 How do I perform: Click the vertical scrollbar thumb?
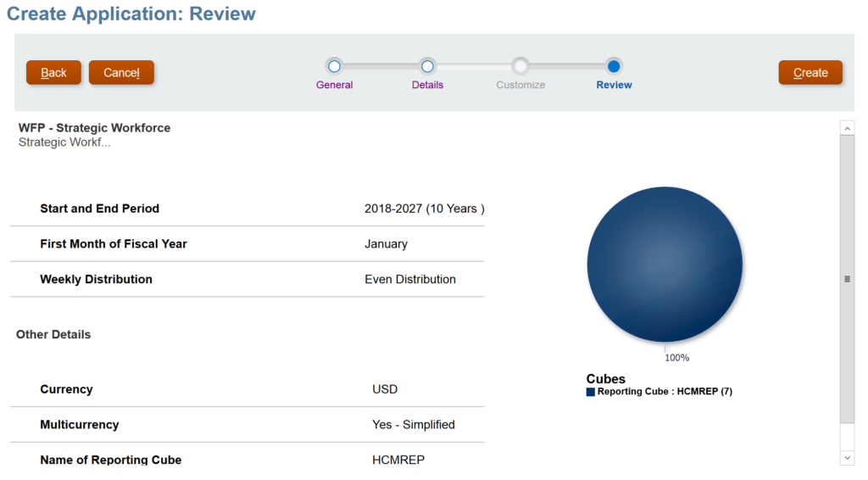847,280
